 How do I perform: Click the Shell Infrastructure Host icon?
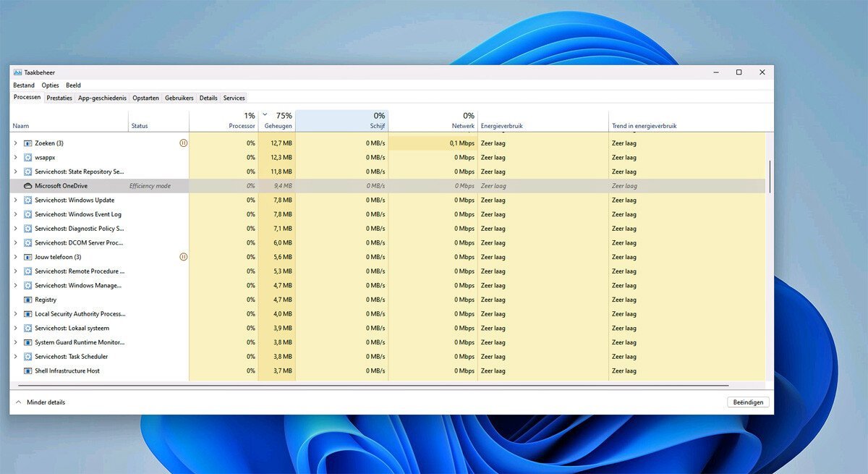point(28,371)
